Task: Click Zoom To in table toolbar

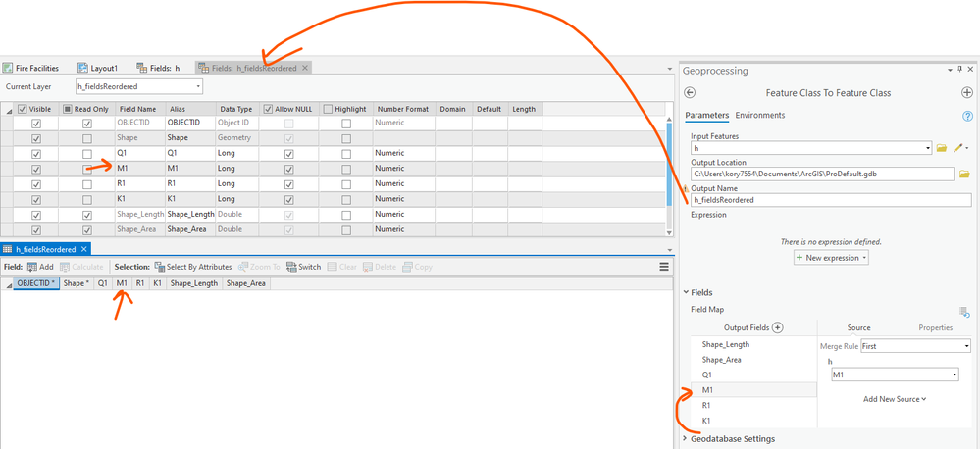Action: click(x=259, y=267)
